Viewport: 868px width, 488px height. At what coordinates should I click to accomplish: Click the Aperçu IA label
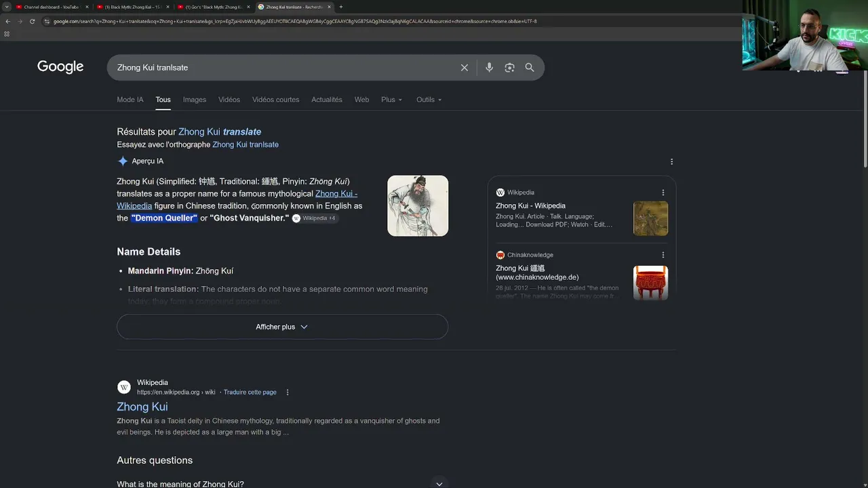point(148,161)
